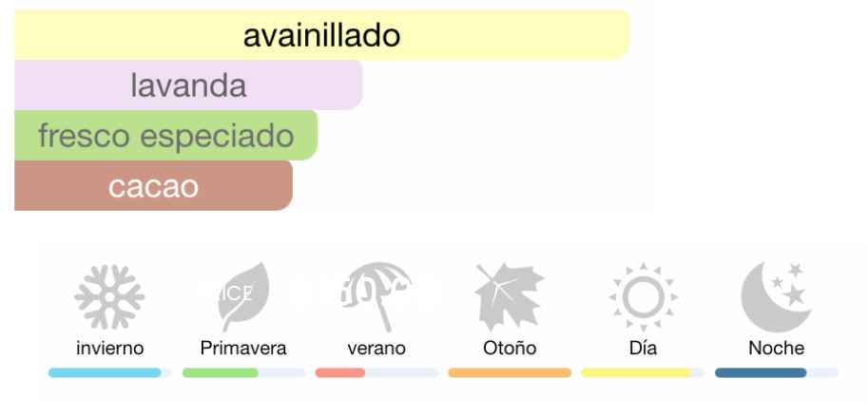Click the Otoño text label
Viewport: 868px width, 416px height.
[x=510, y=349]
